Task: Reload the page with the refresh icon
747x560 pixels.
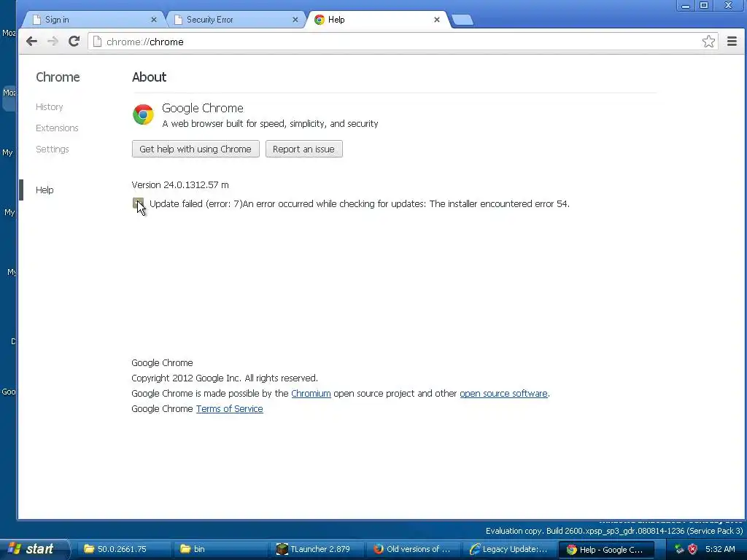Action: coord(74,42)
